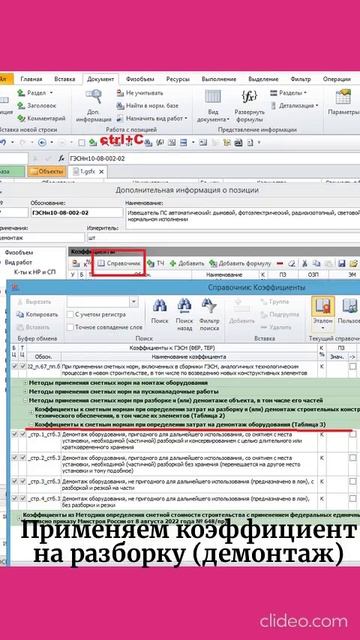The width and height of the screenshot is (360, 640).
Task: Select the Таблица 3 демонтаж оборудования group row
Action: click(x=185, y=425)
